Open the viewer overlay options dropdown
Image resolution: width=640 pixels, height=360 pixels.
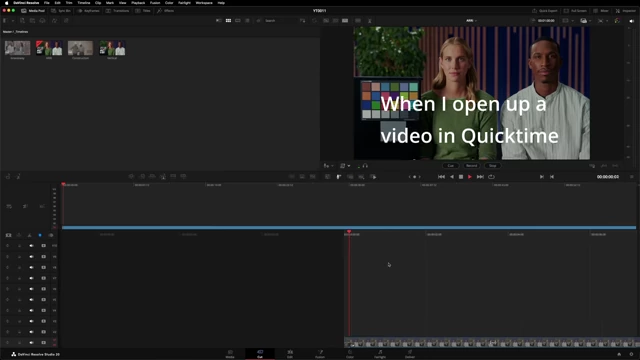pyautogui.click(x=345, y=166)
